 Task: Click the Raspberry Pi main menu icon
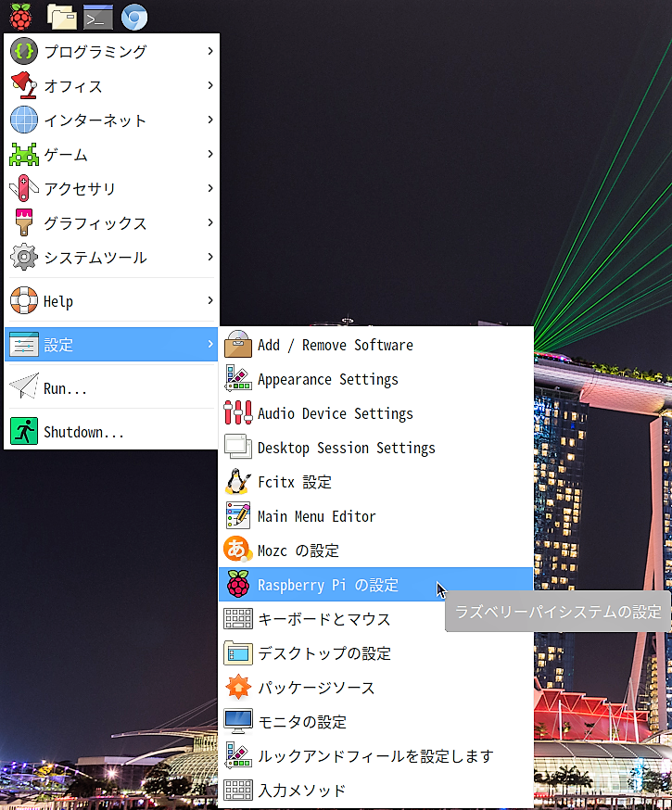point(20,17)
